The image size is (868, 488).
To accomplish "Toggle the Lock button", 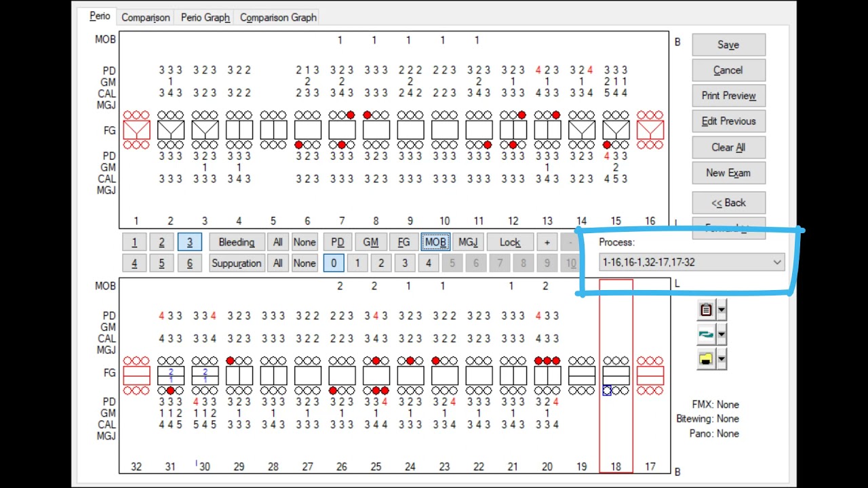I will pos(510,242).
